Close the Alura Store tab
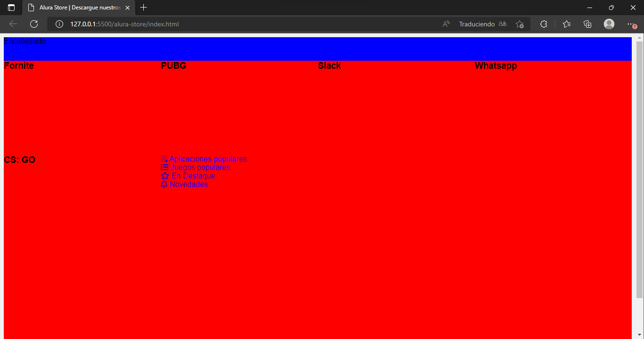This screenshot has width=644, height=339. tap(127, 8)
